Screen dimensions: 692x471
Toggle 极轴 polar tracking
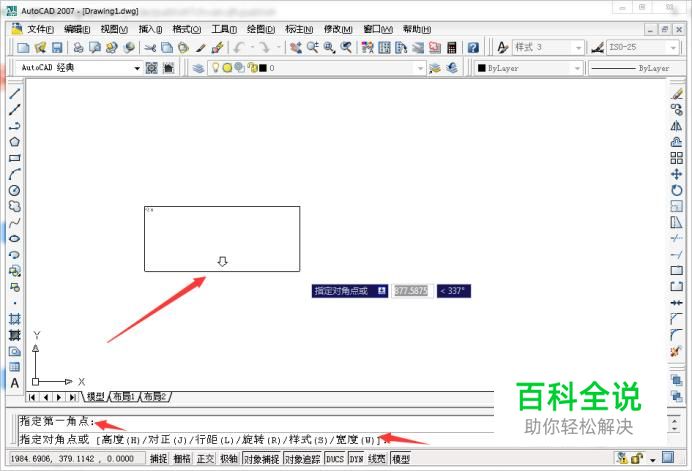point(229,459)
